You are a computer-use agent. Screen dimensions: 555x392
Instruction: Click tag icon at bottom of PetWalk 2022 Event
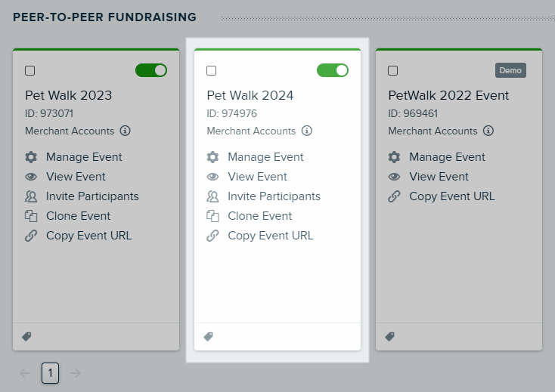click(389, 337)
